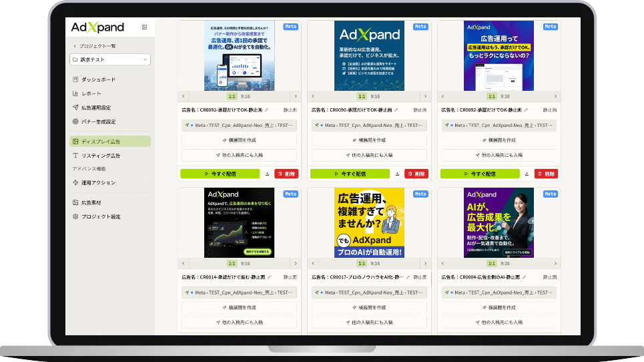Open 運用アクション in the sidebar
Viewport: 644px width, 362px height.
(x=110, y=182)
